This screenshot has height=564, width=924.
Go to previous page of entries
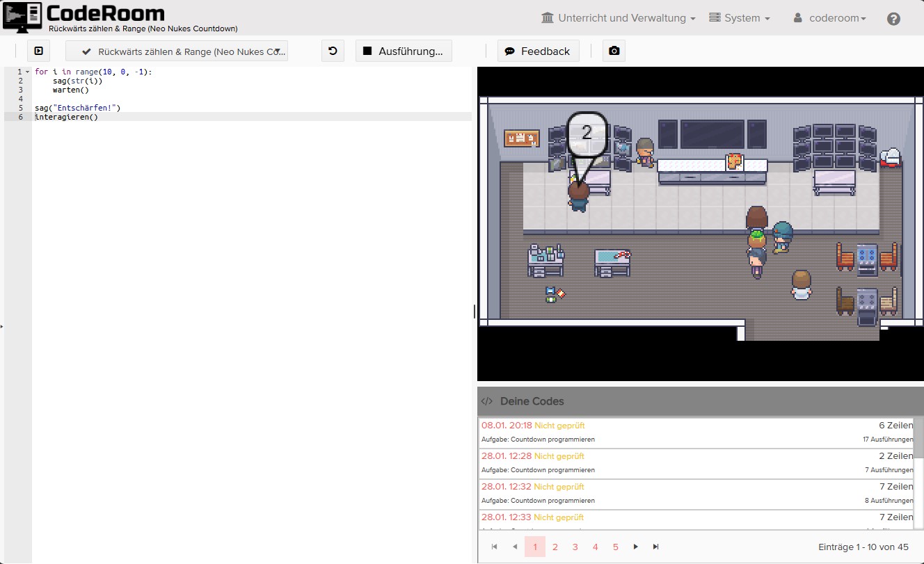[515, 547]
